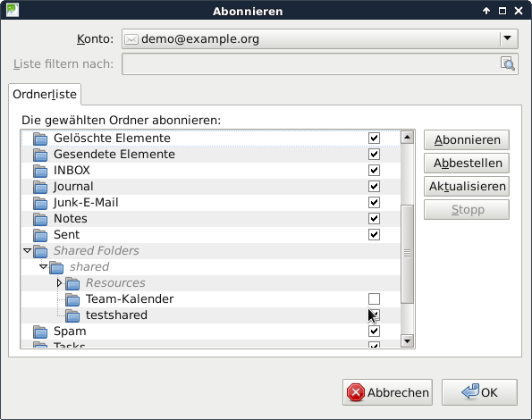Click the Spam folder icon

40,332
